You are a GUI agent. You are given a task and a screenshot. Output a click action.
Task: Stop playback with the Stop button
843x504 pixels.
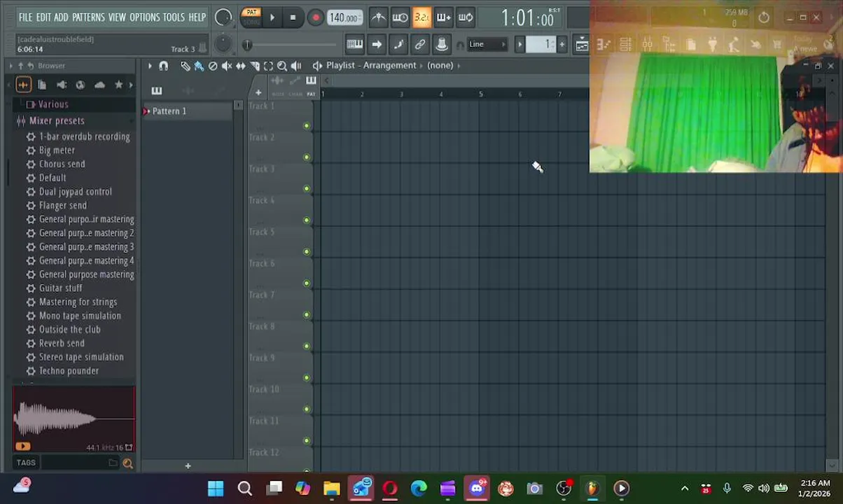tap(293, 17)
